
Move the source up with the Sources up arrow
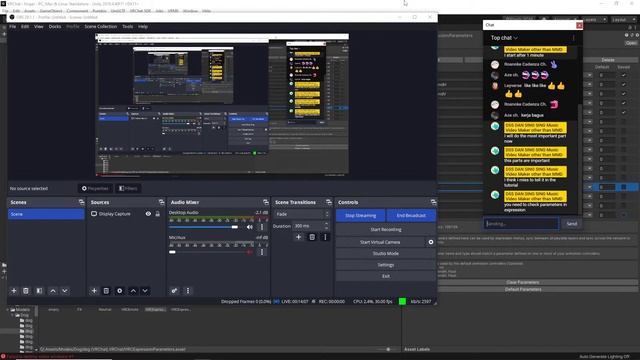pyautogui.click(x=133, y=291)
